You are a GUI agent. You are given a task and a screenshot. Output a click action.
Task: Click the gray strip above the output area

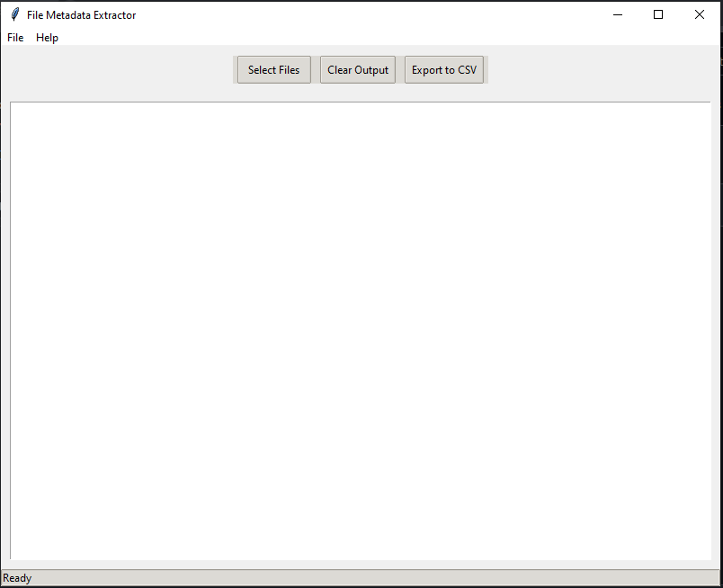(x=360, y=94)
